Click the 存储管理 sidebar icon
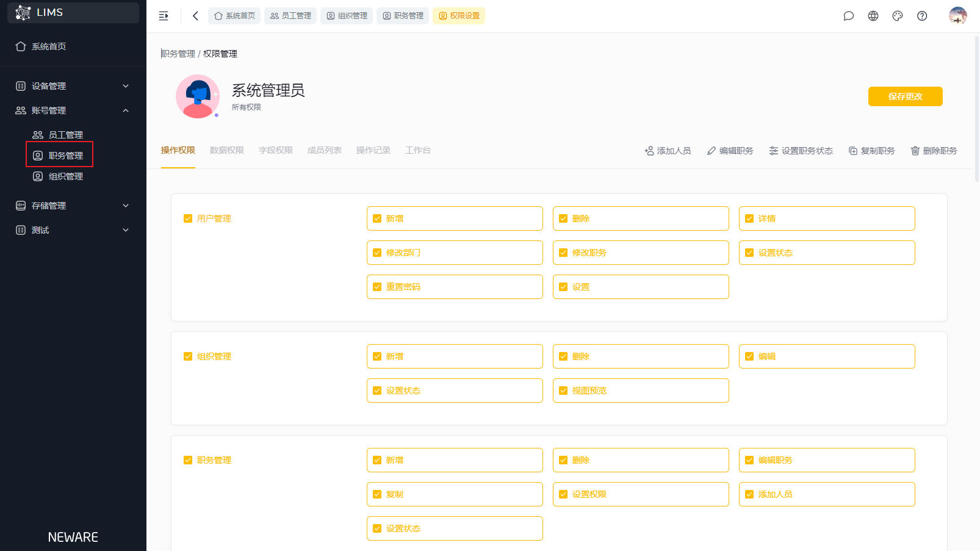Image resolution: width=980 pixels, height=551 pixels. (x=21, y=206)
